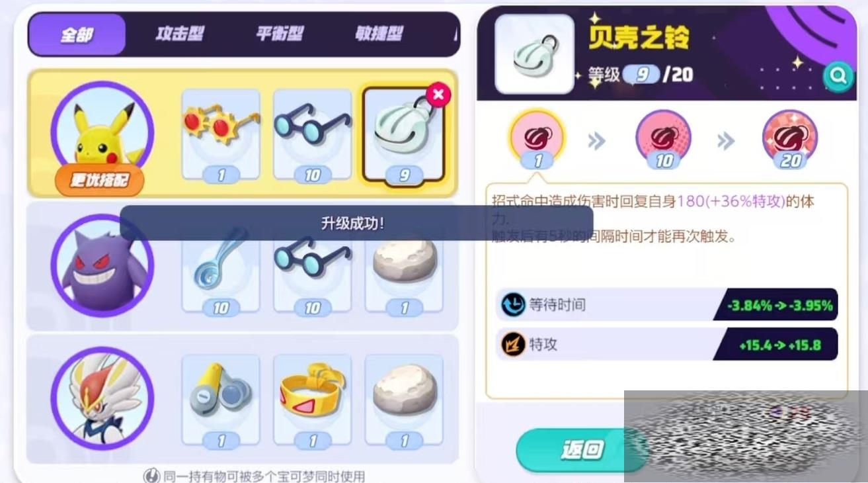Select Cinderace's scope lens held item

coord(221,401)
